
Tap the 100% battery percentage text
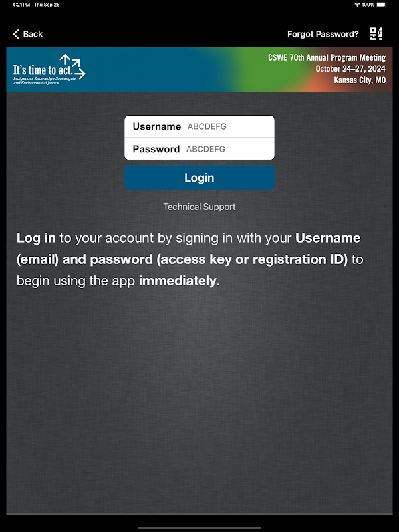coord(368,5)
